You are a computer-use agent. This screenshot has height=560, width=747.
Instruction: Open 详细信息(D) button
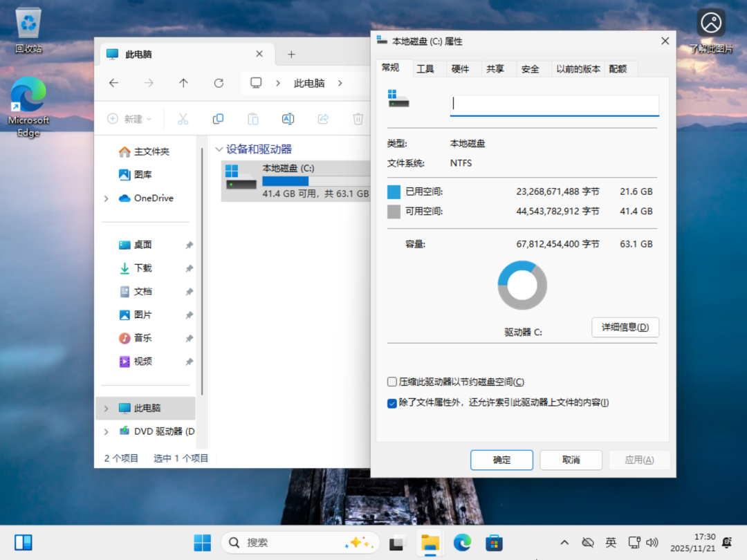[x=625, y=327]
